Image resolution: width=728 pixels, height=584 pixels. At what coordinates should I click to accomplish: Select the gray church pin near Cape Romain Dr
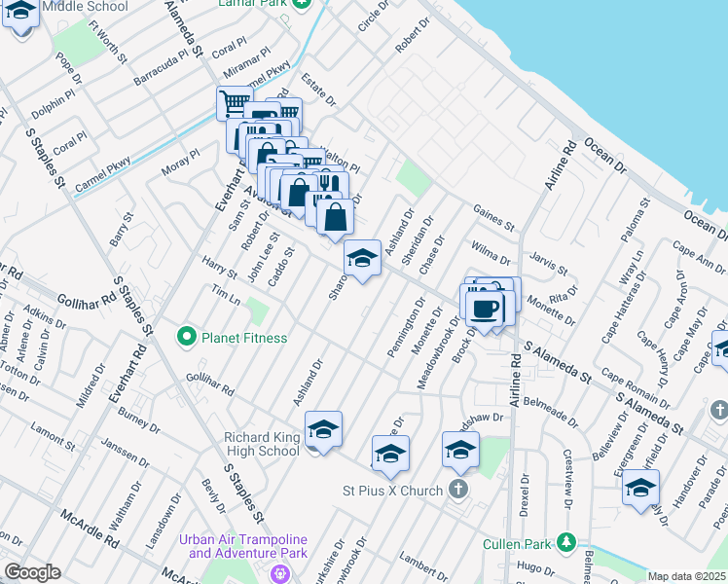719,410
